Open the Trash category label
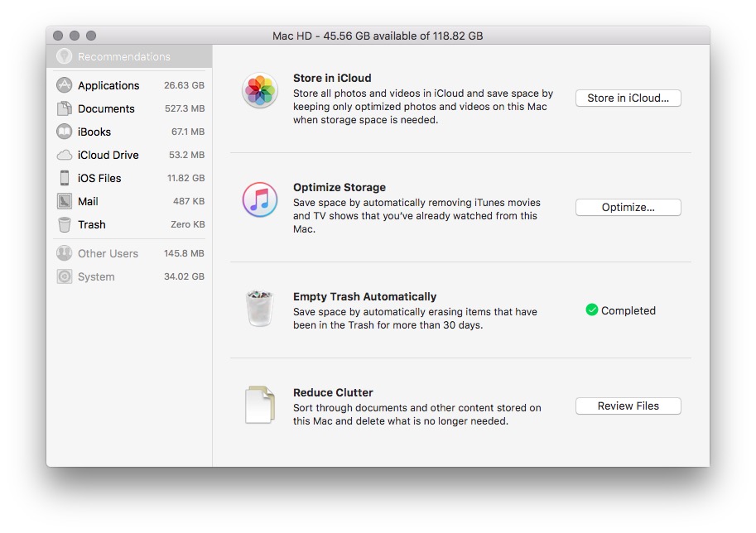The width and height of the screenshot is (756, 533). 92,224
